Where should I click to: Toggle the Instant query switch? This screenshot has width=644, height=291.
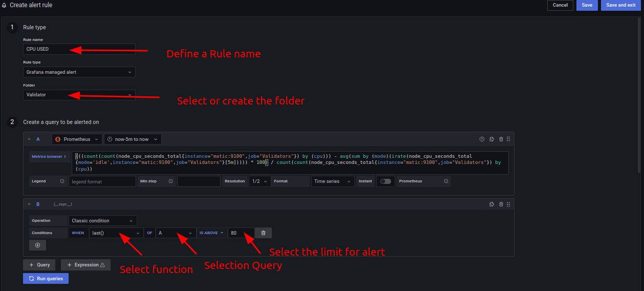tap(385, 181)
